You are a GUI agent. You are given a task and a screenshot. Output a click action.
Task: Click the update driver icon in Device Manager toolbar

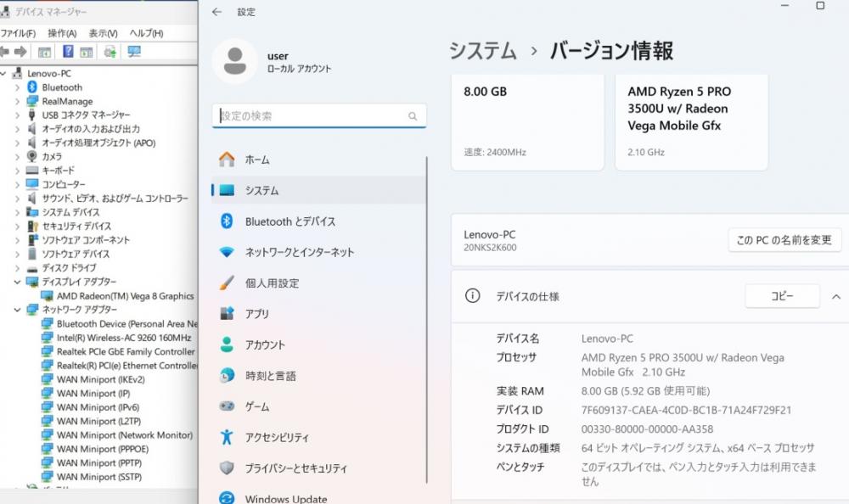tap(110, 52)
